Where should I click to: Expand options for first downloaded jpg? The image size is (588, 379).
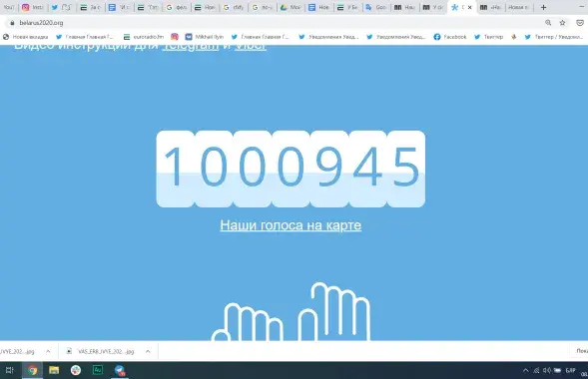[48, 351]
